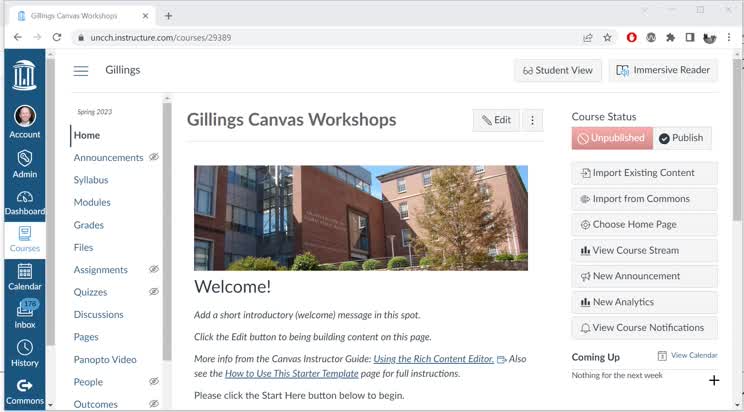This screenshot has width=744, height=412.
Task: Open the Inbox with 176 badge
Action: click(x=25, y=314)
